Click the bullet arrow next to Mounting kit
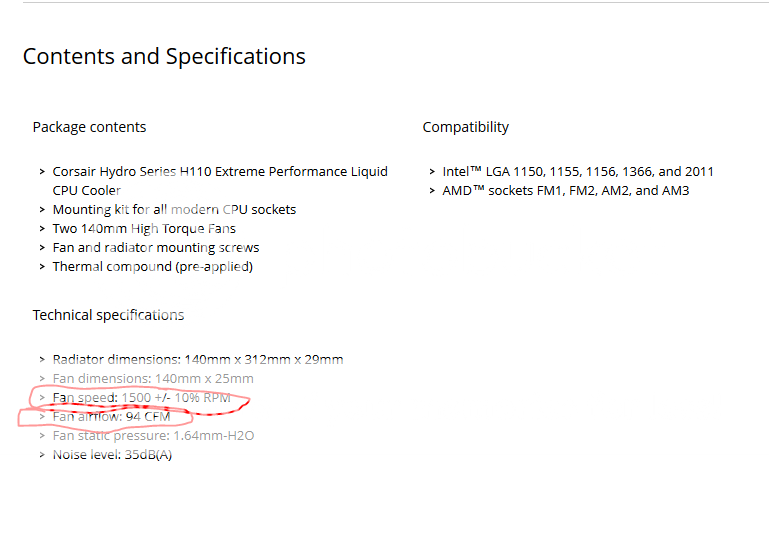Screen dimensions: 769x555 coord(41,210)
